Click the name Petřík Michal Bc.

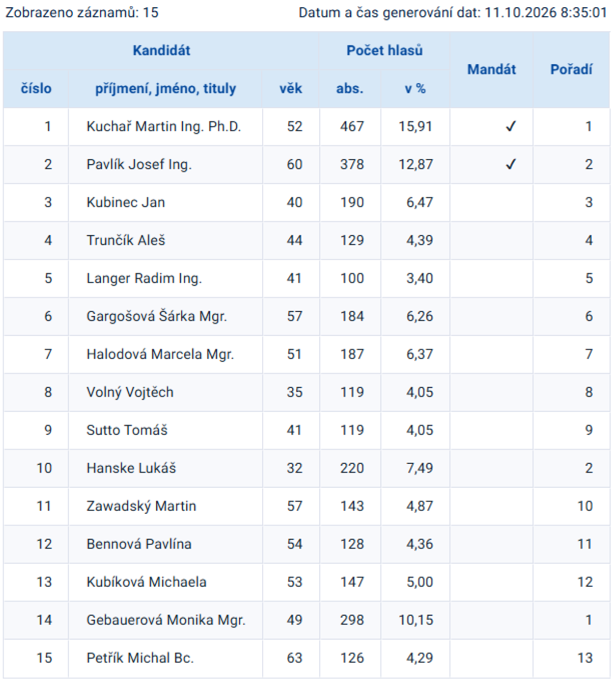[140, 658]
